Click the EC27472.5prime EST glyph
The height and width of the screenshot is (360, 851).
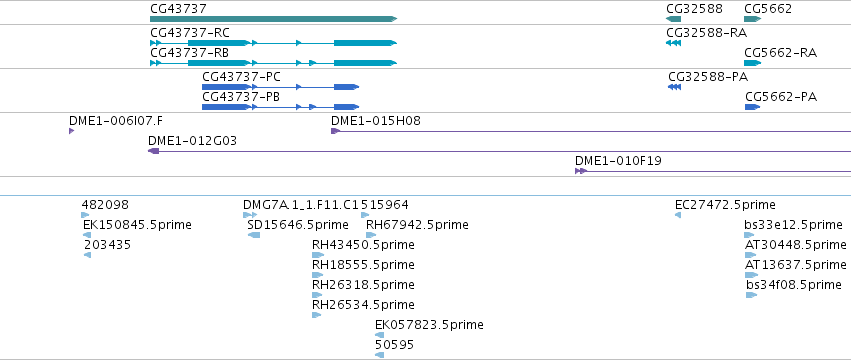point(678,215)
